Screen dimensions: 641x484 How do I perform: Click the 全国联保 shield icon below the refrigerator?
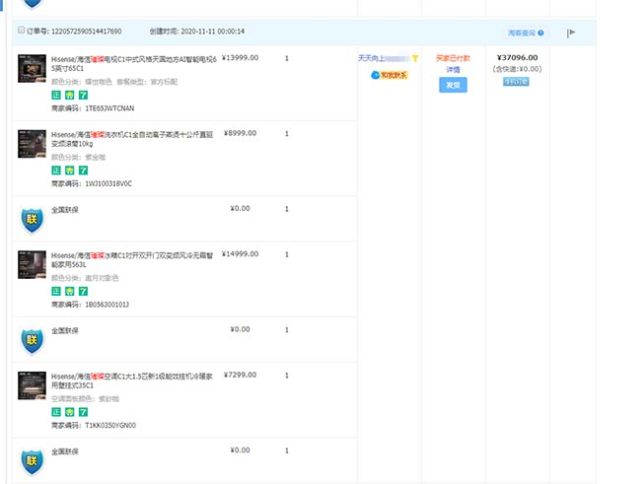click(x=32, y=341)
